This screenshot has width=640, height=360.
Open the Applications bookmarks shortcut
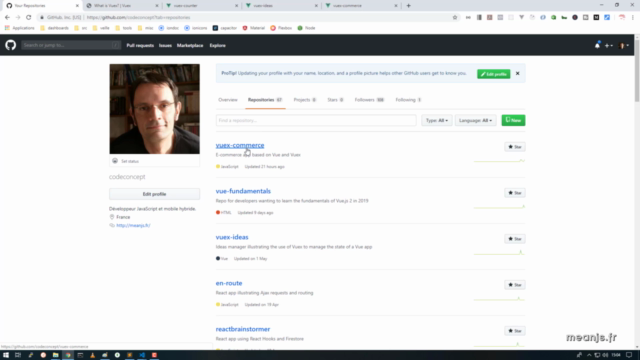click(20, 28)
